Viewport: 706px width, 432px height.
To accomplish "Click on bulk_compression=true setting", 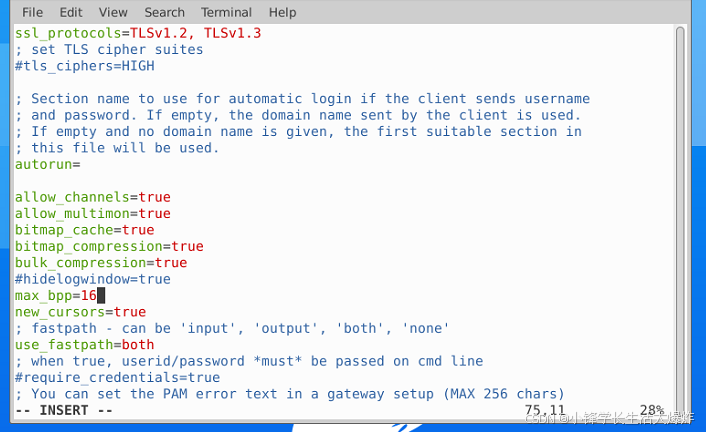I will tap(100, 263).
